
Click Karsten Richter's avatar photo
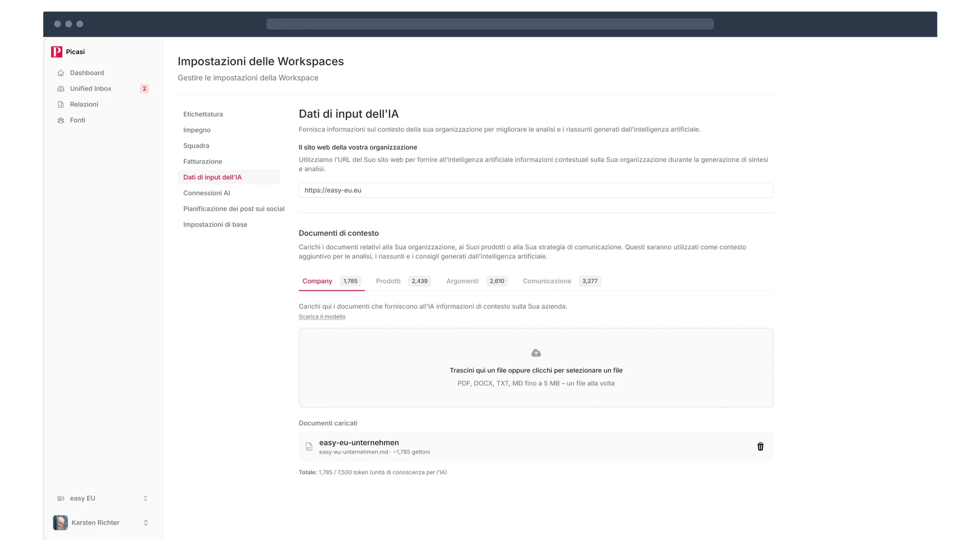click(x=60, y=522)
